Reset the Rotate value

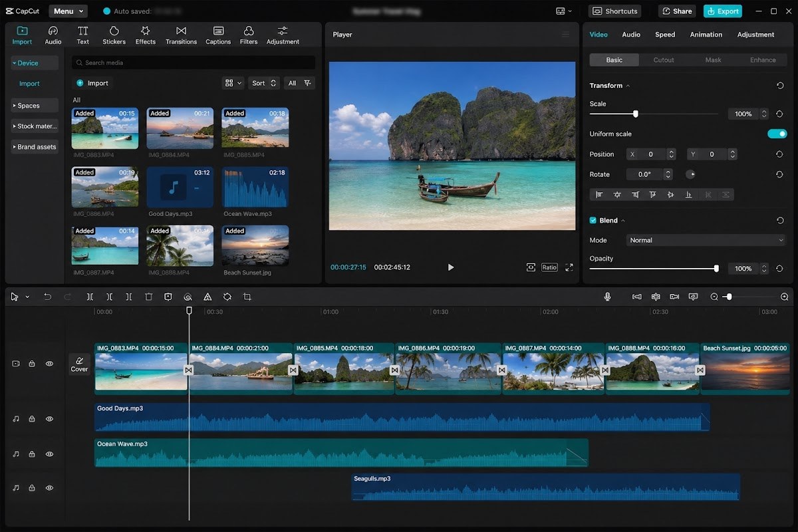[780, 174]
